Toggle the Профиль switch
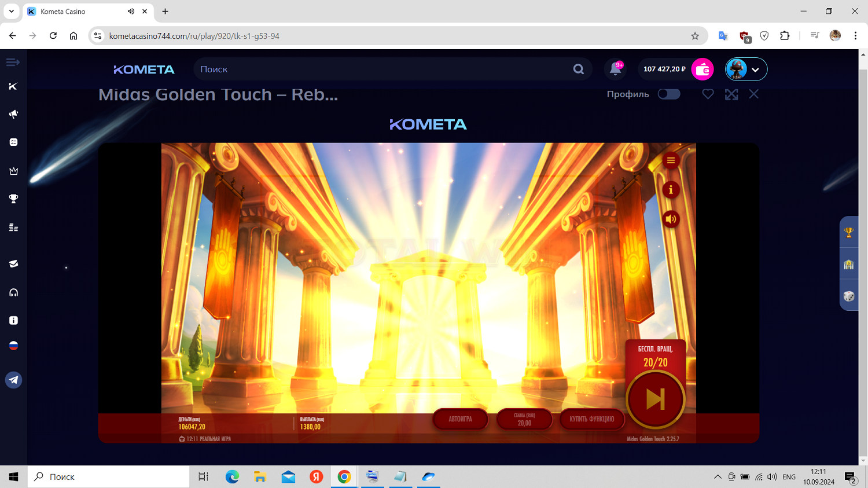This screenshot has height=488, width=868. point(669,94)
